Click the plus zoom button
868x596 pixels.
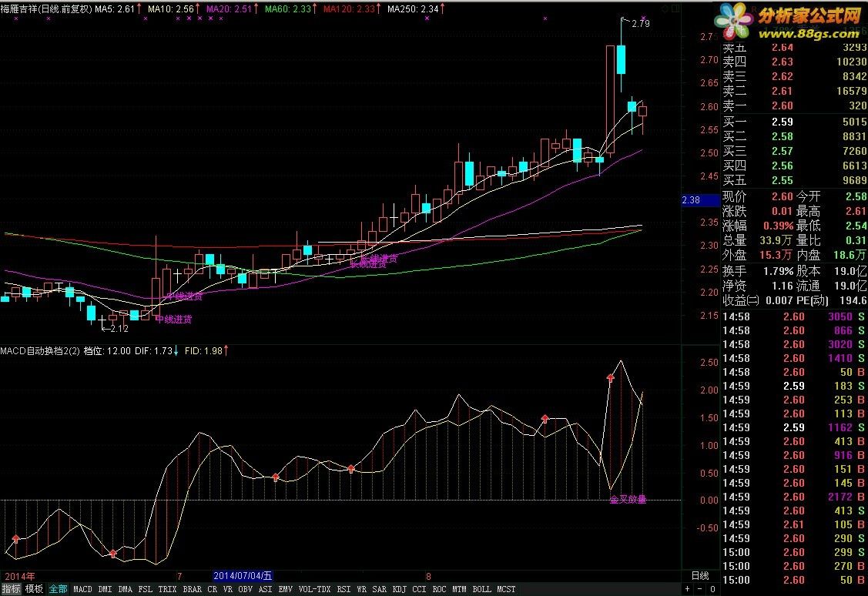click(688, 589)
